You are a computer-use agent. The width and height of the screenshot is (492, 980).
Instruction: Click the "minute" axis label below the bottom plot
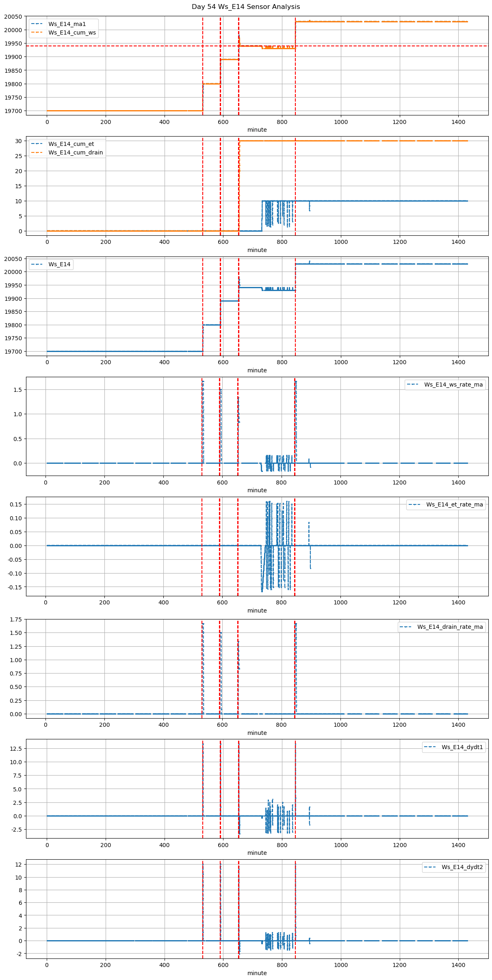click(x=257, y=973)
